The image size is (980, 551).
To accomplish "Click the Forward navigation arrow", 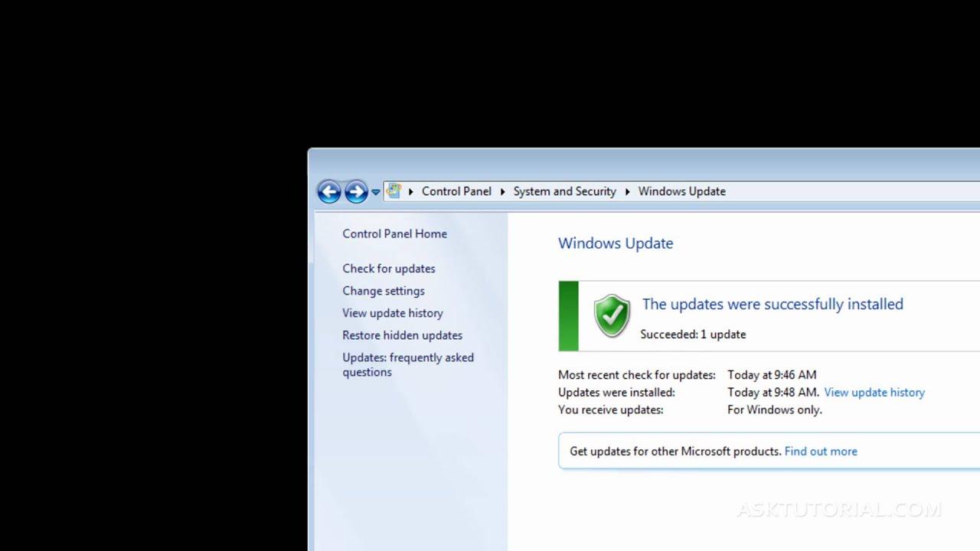I will click(x=356, y=191).
